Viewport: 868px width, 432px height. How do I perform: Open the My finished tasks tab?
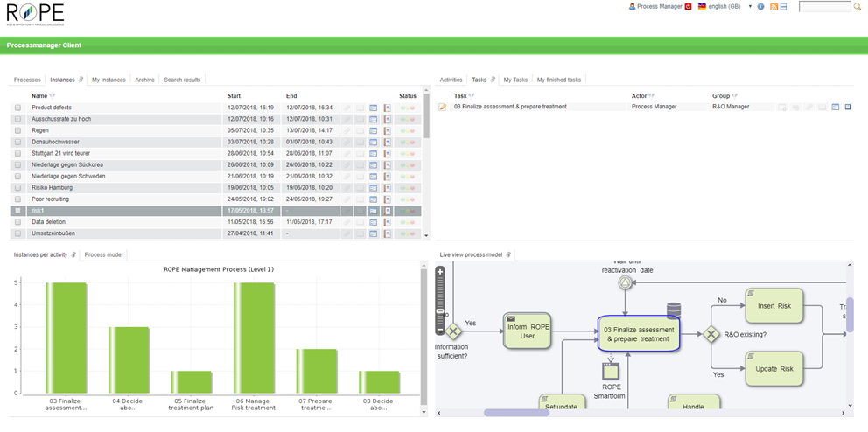point(559,80)
